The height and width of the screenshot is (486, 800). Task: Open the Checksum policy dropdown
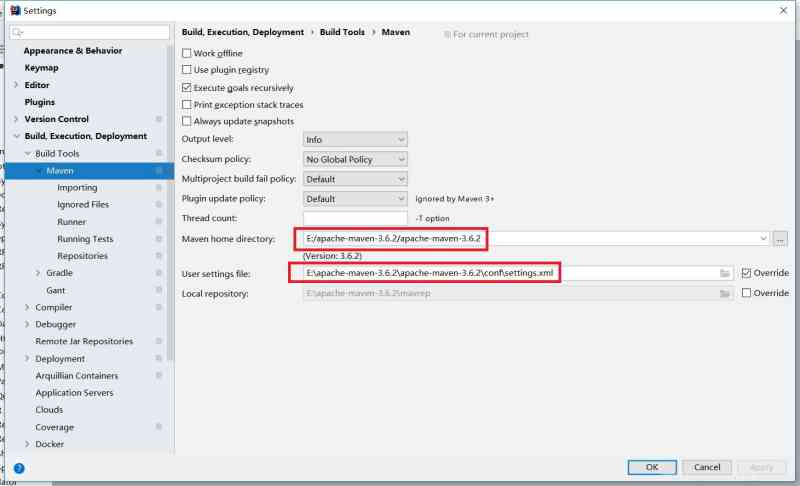tap(355, 159)
